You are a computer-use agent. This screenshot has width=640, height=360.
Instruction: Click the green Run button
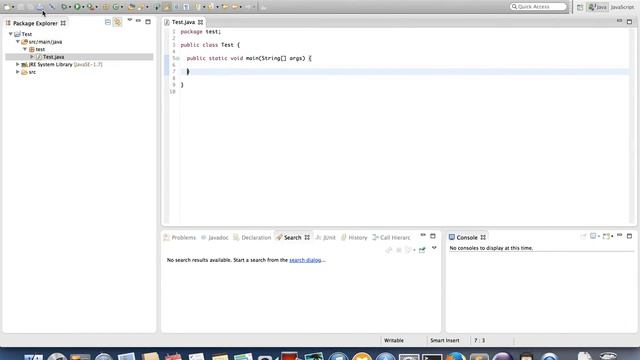(77, 7)
